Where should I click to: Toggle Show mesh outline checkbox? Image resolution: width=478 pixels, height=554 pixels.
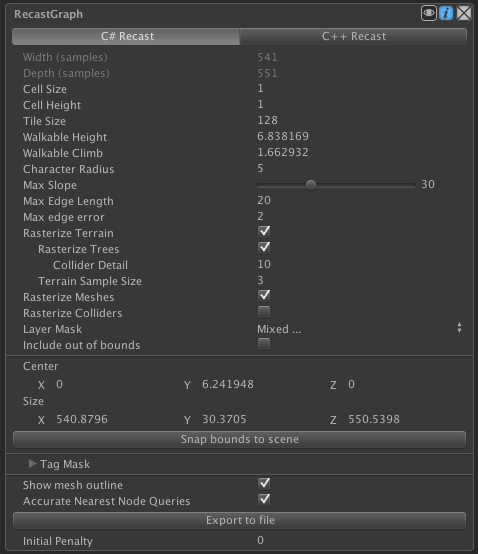click(x=264, y=484)
